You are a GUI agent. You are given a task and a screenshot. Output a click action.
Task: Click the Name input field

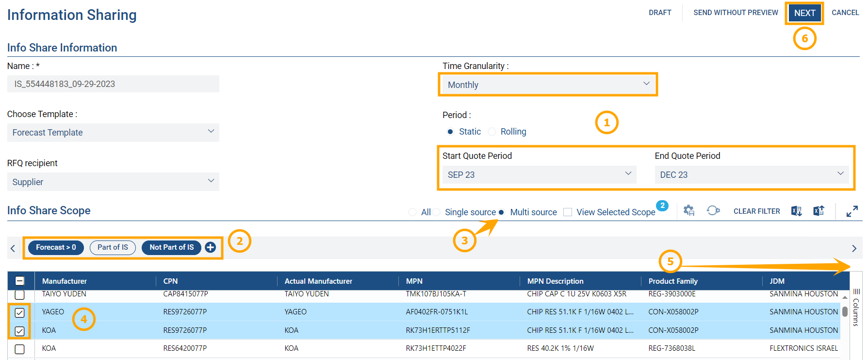tap(113, 84)
